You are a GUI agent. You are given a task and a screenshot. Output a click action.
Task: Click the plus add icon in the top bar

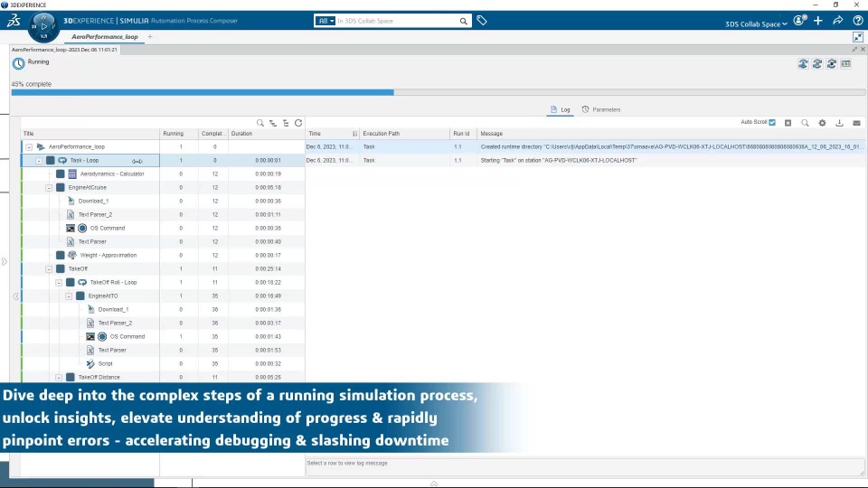click(818, 21)
